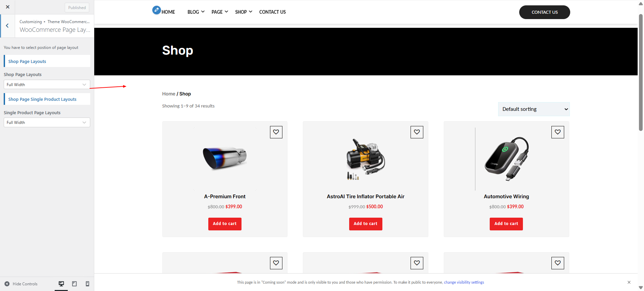Open the BLOG menu item
Image resolution: width=644 pixels, height=291 pixels.
[x=196, y=12]
